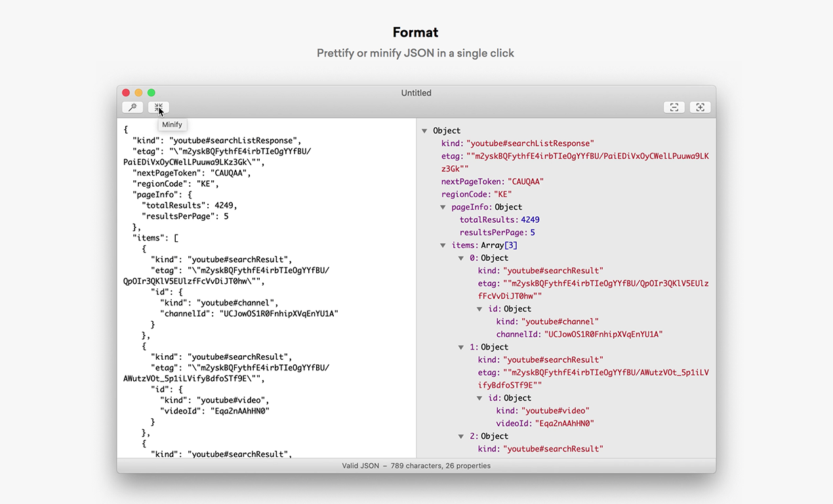The width and height of the screenshot is (833, 504).
Task: Collapse the items Array[3] node
Action: tap(443, 244)
